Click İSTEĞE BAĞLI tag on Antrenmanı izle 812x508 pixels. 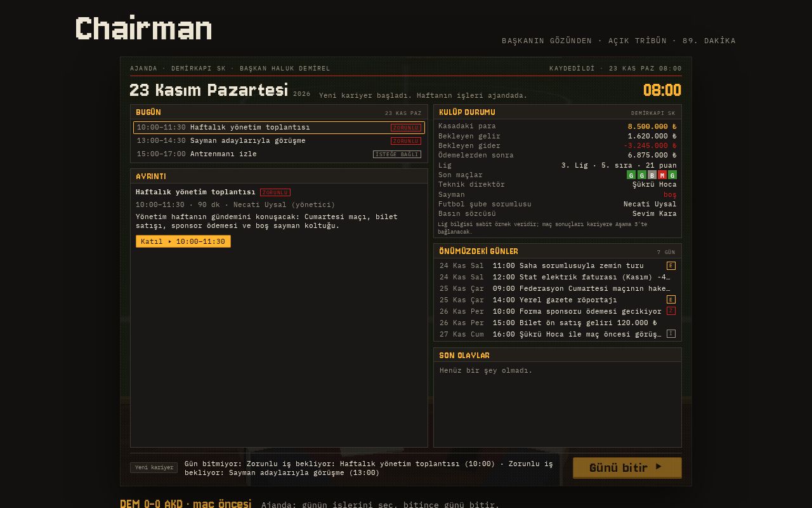click(397, 154)
